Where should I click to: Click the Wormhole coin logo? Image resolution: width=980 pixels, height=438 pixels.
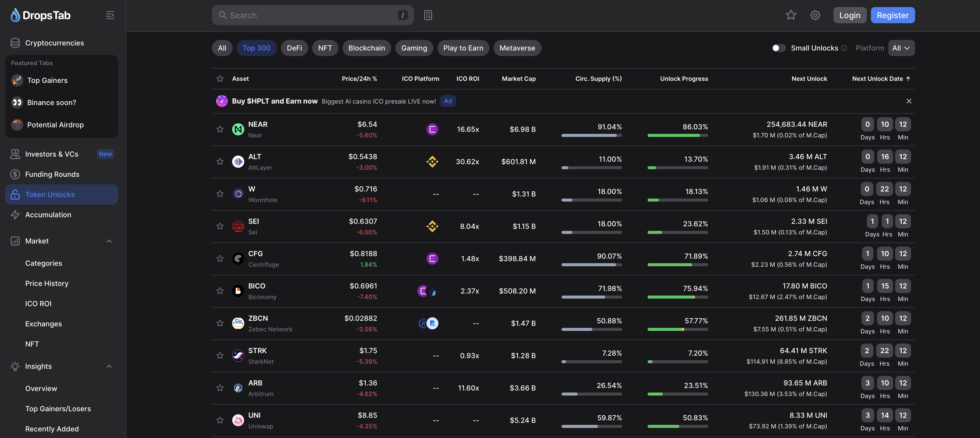tap(238, 194)
